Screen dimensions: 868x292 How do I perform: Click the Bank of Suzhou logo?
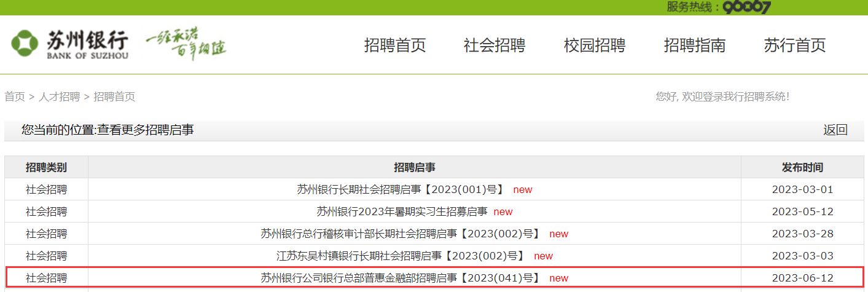tap(69, 44)
